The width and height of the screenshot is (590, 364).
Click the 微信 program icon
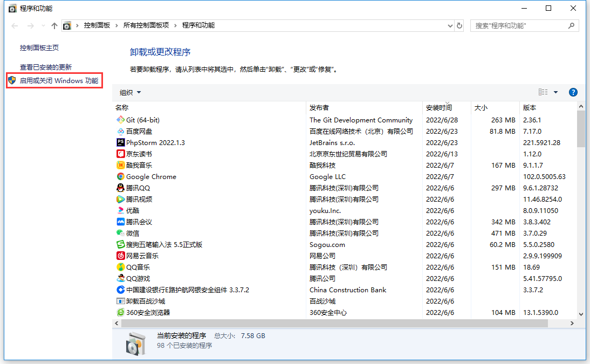tap(120, 233)
